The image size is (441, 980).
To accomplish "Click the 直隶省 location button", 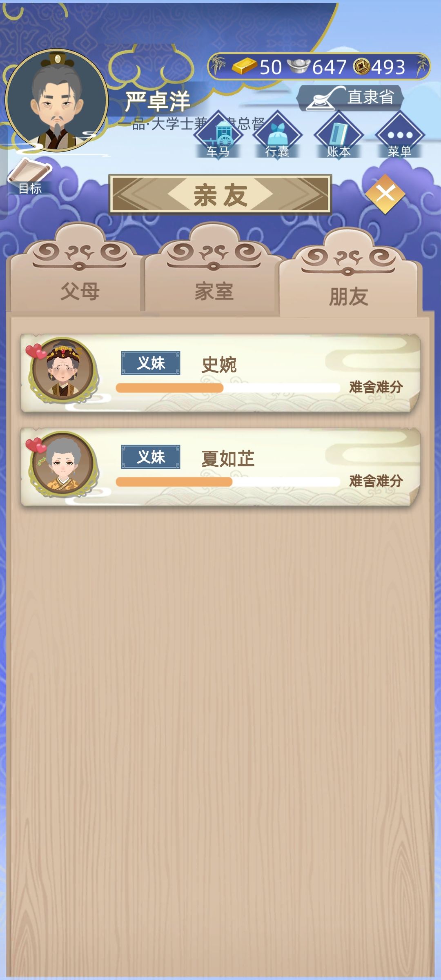I will [350, 98].
